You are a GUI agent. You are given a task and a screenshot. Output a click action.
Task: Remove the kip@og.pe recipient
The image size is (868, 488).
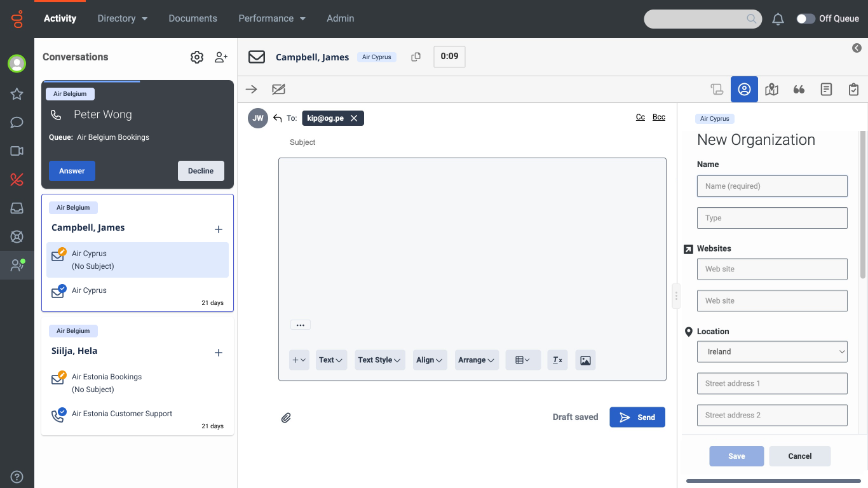click(354, 118)
